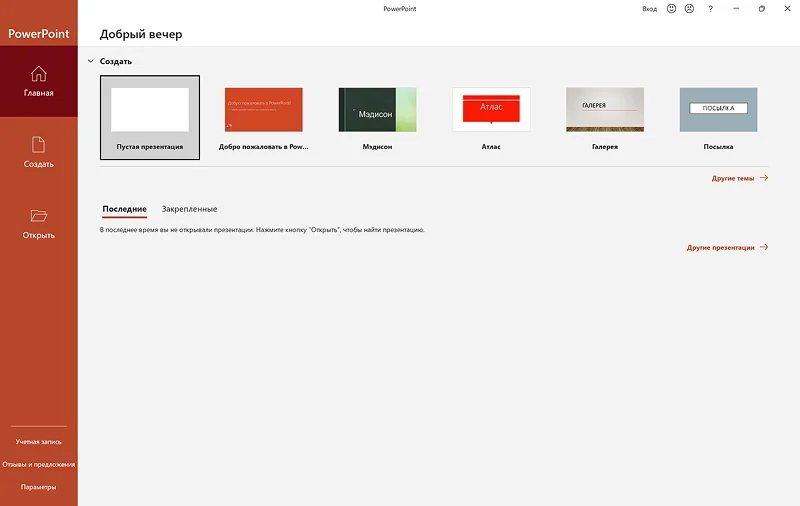Open Параметры at the sidebar bottom
Viewport: 800px width, 506px height.
click(38, 487)
